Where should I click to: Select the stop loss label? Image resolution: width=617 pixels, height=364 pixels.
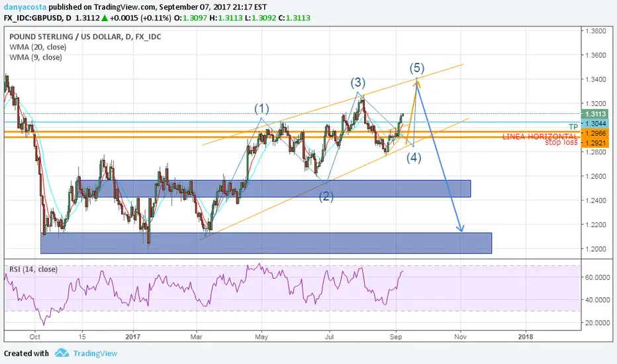(561, 142)
